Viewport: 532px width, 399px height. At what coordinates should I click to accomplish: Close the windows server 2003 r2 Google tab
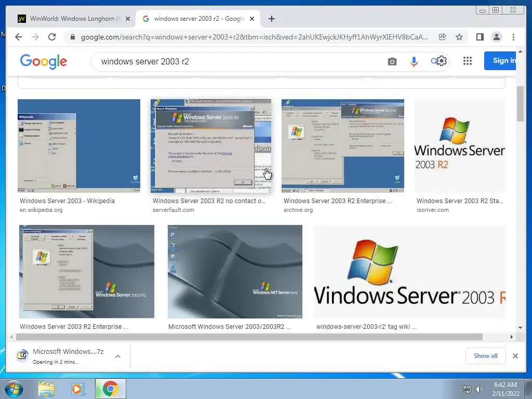252,19
